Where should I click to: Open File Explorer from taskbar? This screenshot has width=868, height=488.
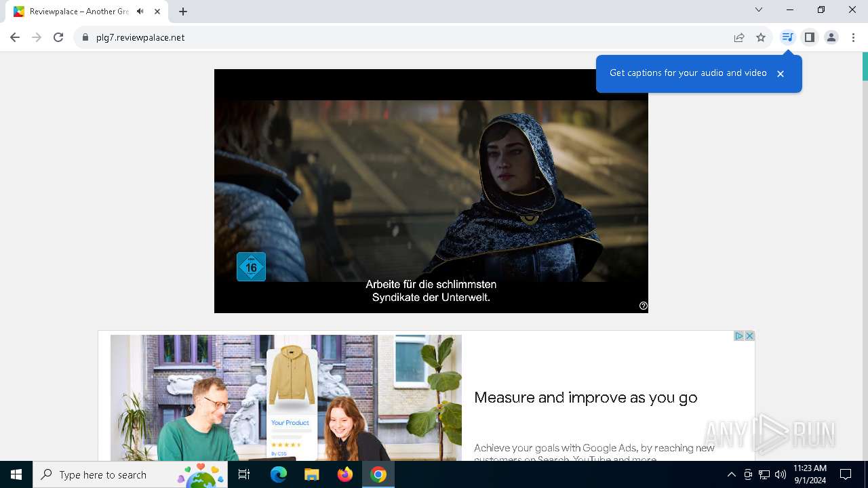tap(311, 474)
